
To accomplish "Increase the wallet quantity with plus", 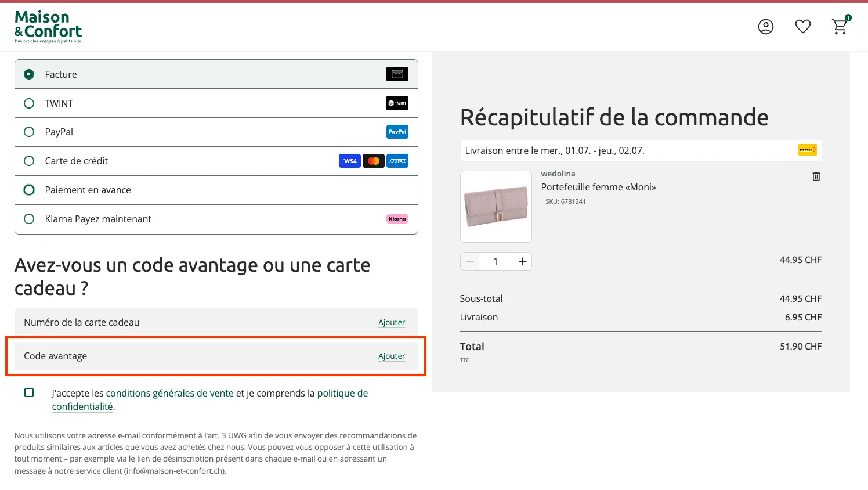I will (x=523, y=261).
